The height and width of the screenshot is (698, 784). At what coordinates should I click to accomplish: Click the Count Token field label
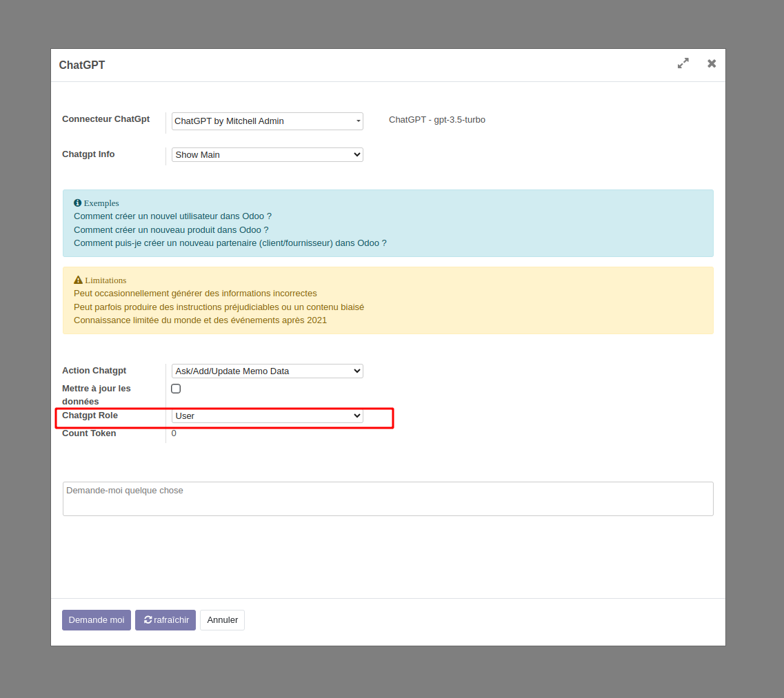click(x=89, y=433)
